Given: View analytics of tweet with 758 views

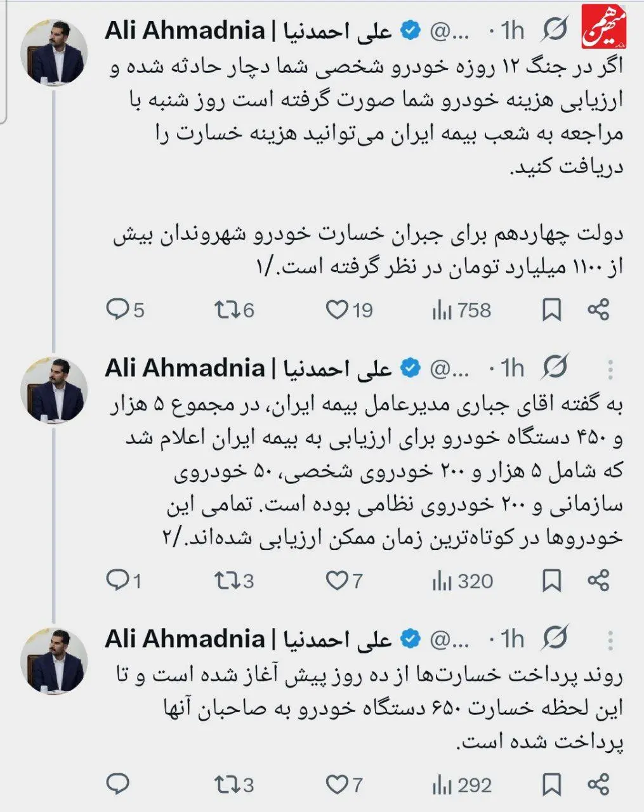Looking at the screenshot, I should [x=442, y=310].
